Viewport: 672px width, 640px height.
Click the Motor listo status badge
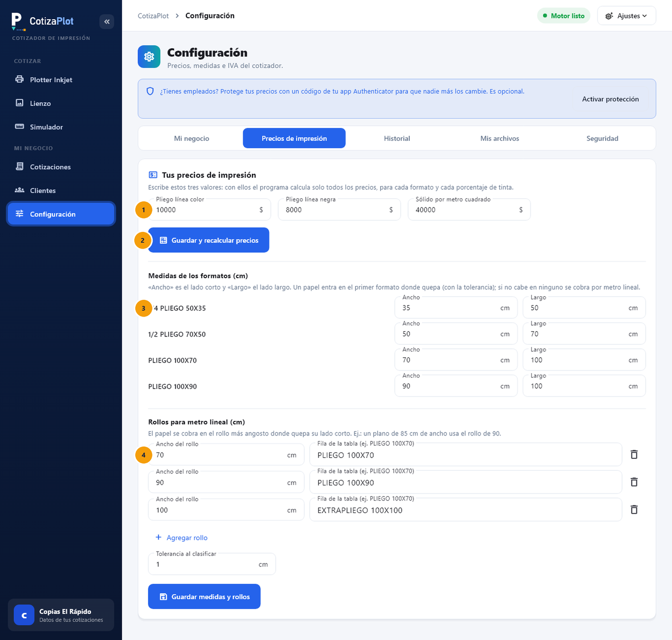(564, 16)
